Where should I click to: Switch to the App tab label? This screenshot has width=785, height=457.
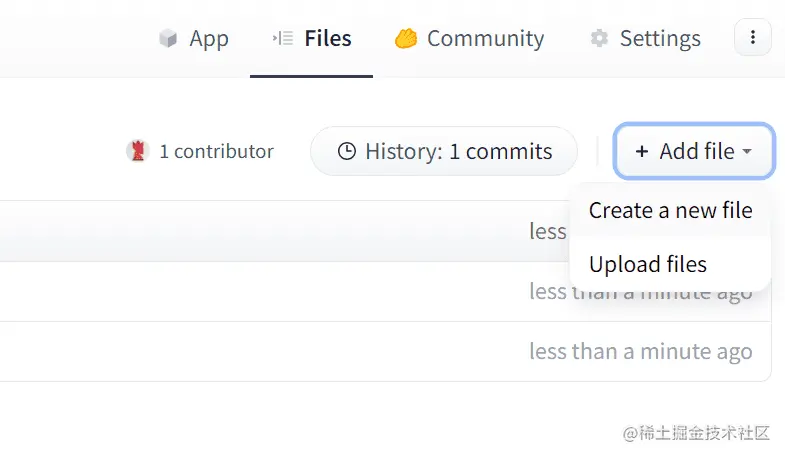(209, 39)
